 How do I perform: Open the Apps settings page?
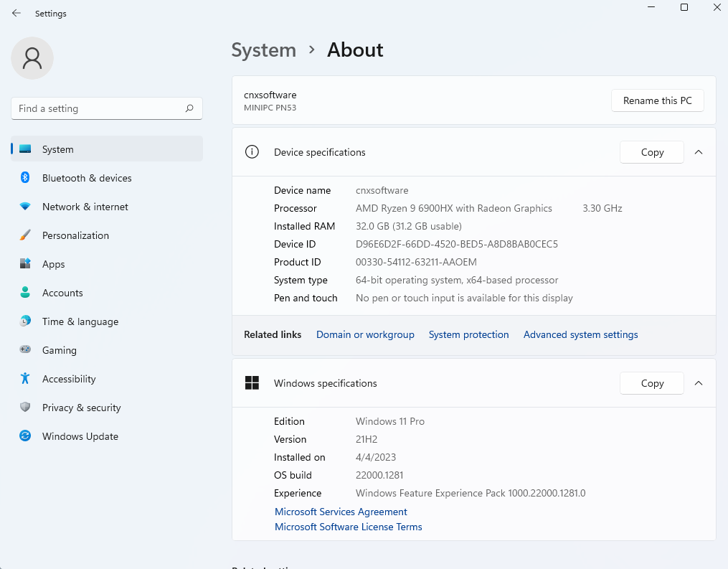click(x=107, y=264)
